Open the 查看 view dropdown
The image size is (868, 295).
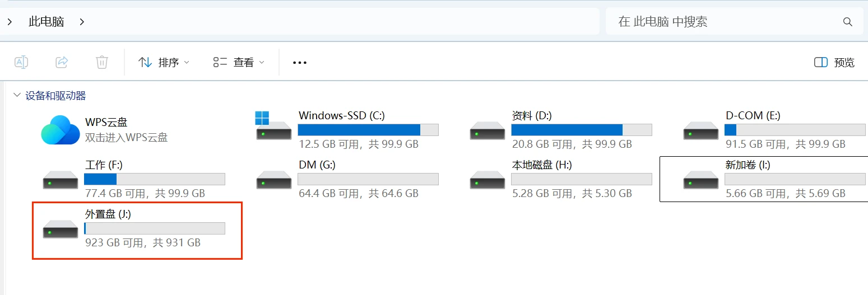click(239, 62)
